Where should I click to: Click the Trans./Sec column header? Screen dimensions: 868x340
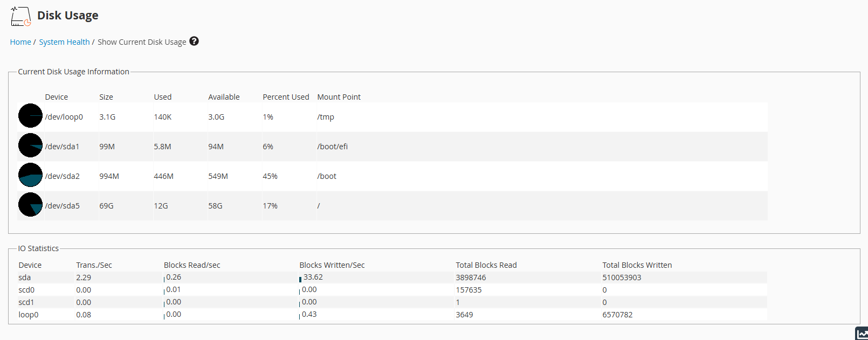tap(94, 265)
